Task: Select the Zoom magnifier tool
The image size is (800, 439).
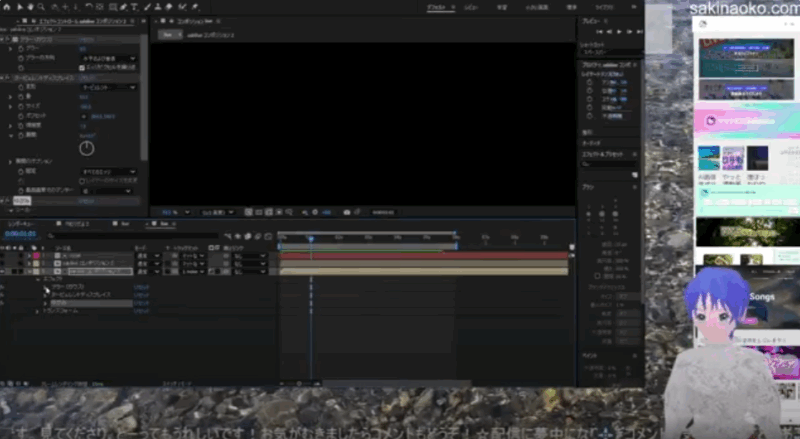Action: [x=41, y=6]
